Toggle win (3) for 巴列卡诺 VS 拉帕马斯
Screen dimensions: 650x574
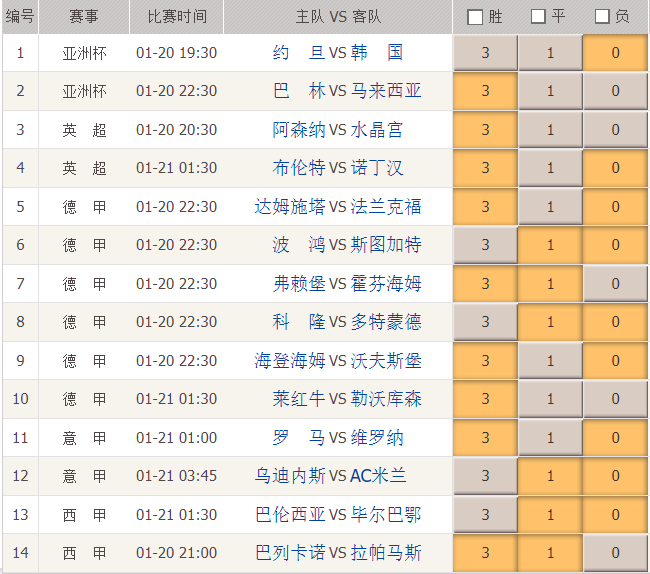(485, 553)
